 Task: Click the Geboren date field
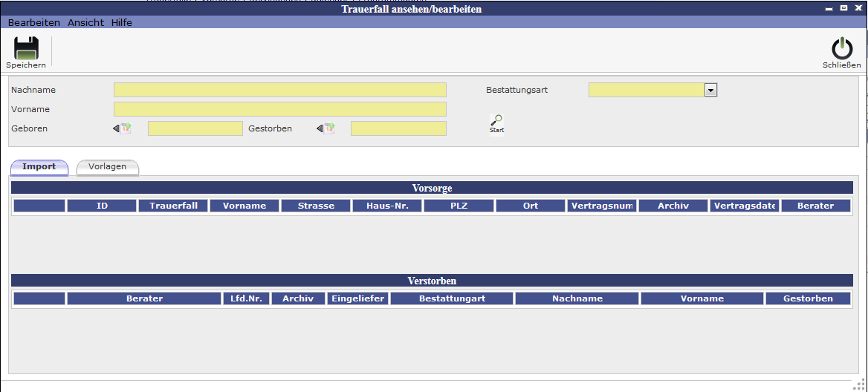tap(195, 128)
